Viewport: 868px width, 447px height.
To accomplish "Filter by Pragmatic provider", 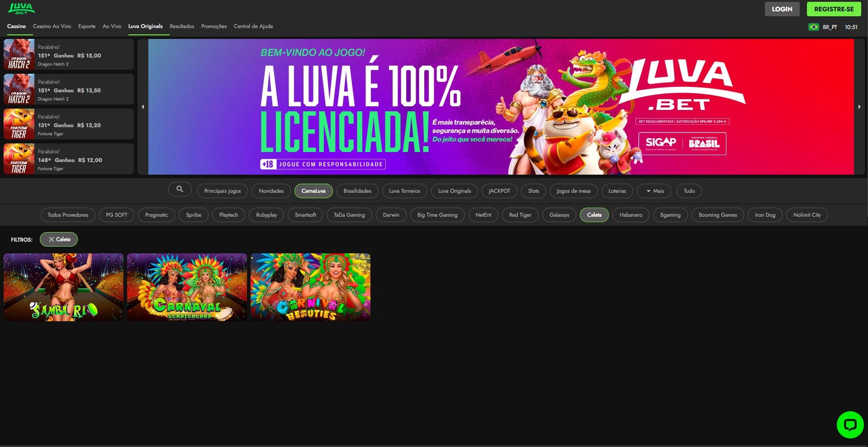I will 157,215.
